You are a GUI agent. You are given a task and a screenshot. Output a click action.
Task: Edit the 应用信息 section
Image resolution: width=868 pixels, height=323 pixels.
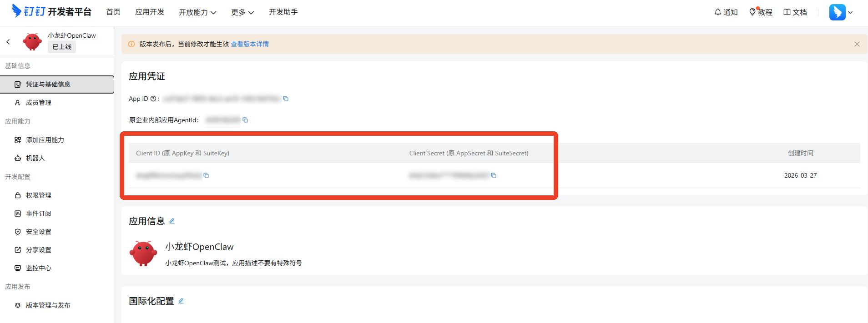tap(172, 221)
